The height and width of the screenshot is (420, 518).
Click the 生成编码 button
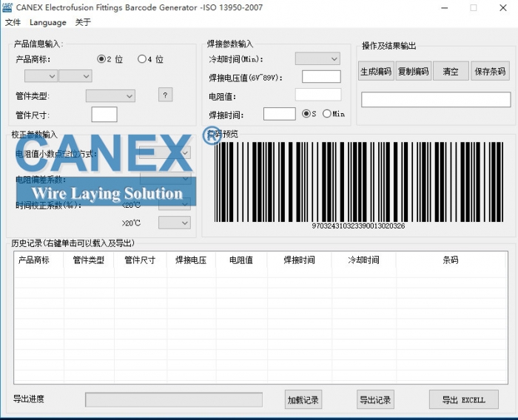point(376,71)
